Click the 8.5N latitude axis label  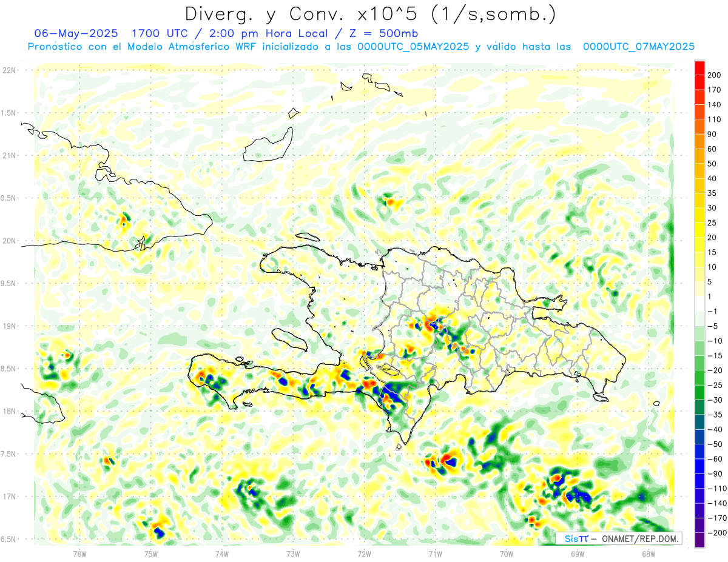8,369
